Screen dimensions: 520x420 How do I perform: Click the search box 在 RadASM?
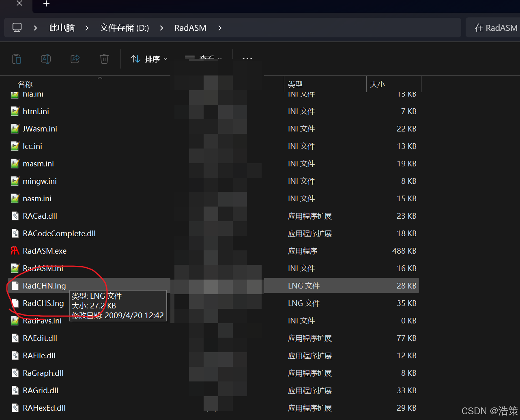(493, 28)
